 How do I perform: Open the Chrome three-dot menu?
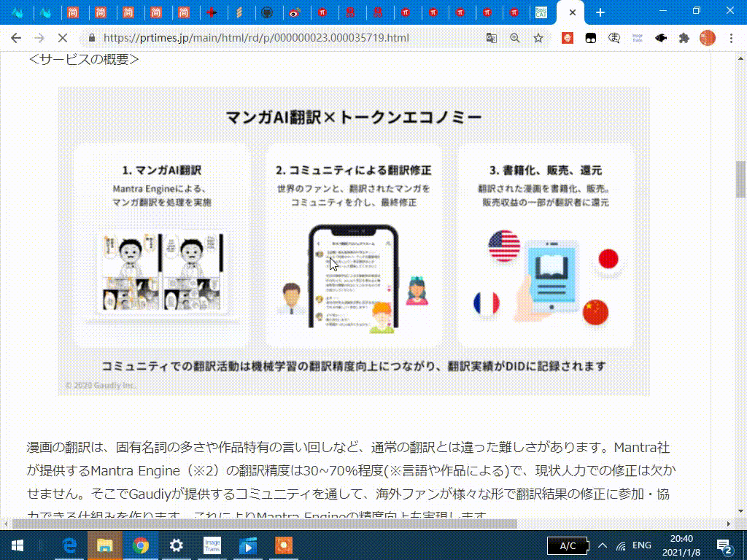pos(731,38)
